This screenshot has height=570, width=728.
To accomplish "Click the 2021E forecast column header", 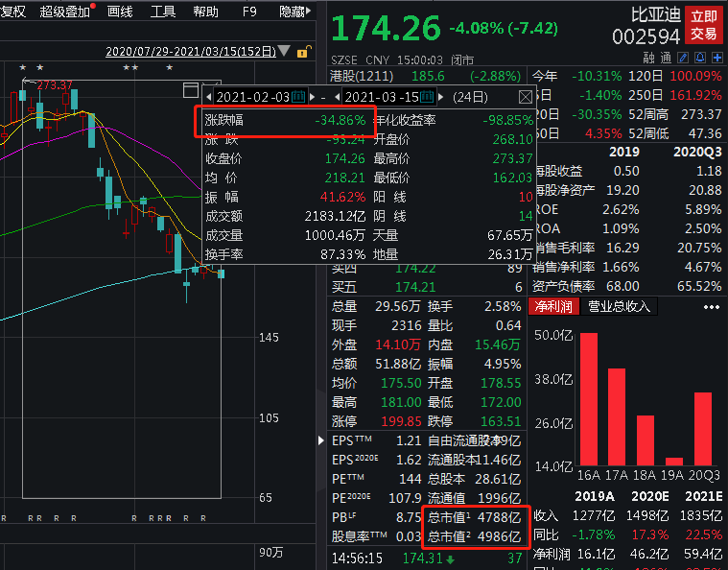I will (703, 497).
